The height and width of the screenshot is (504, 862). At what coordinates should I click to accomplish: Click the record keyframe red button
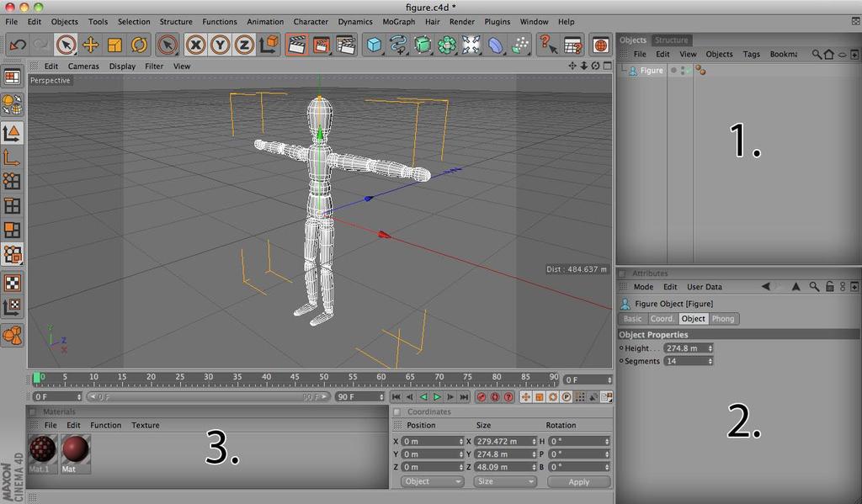482,397
